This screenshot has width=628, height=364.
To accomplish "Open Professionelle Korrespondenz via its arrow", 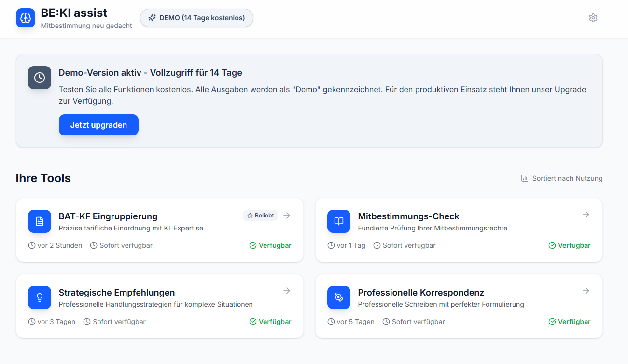I will click(586, 291).
